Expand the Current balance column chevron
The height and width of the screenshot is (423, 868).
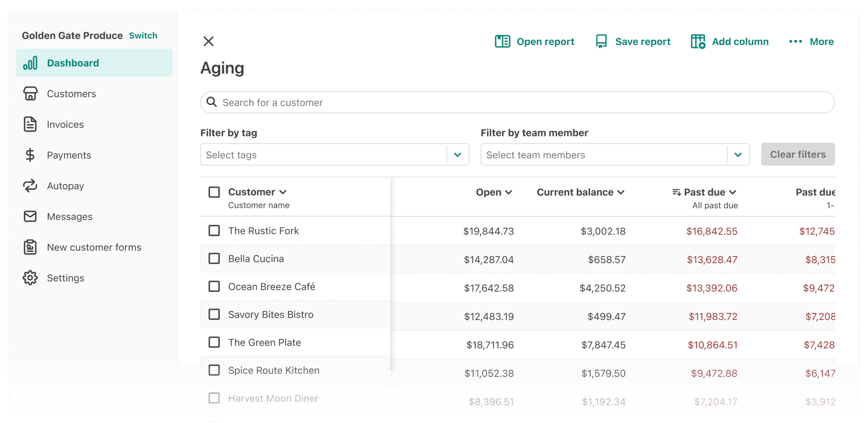(x=621, y=192)
